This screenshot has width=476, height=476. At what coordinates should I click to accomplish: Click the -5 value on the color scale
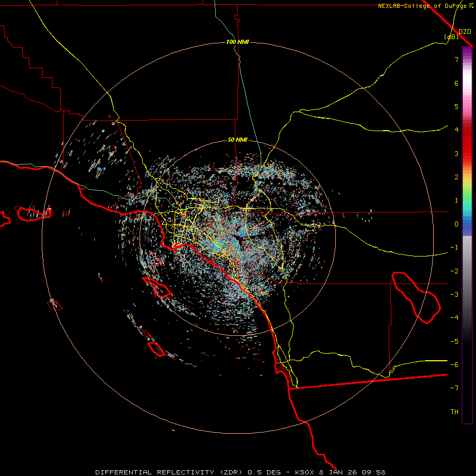(x=454, y=342)
